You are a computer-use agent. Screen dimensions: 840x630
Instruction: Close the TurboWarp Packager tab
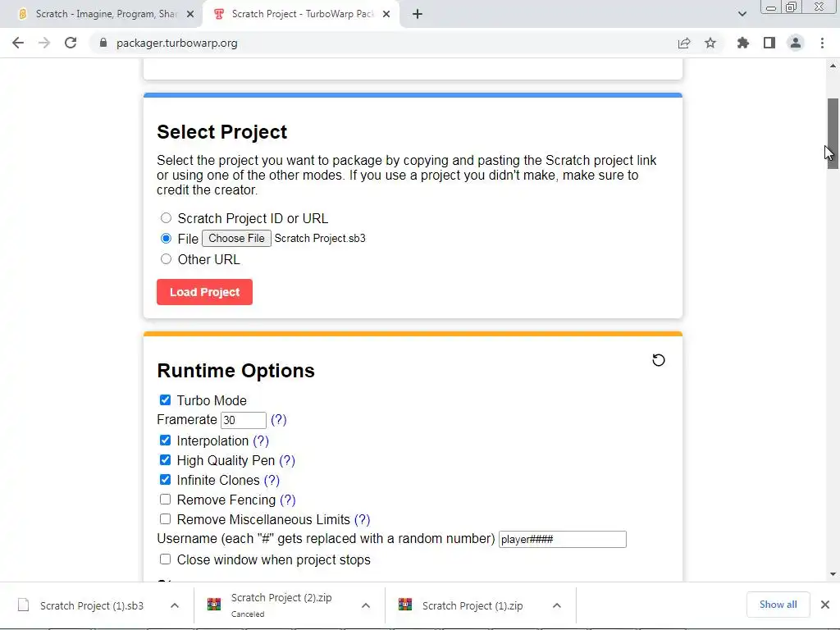[386, 14]
